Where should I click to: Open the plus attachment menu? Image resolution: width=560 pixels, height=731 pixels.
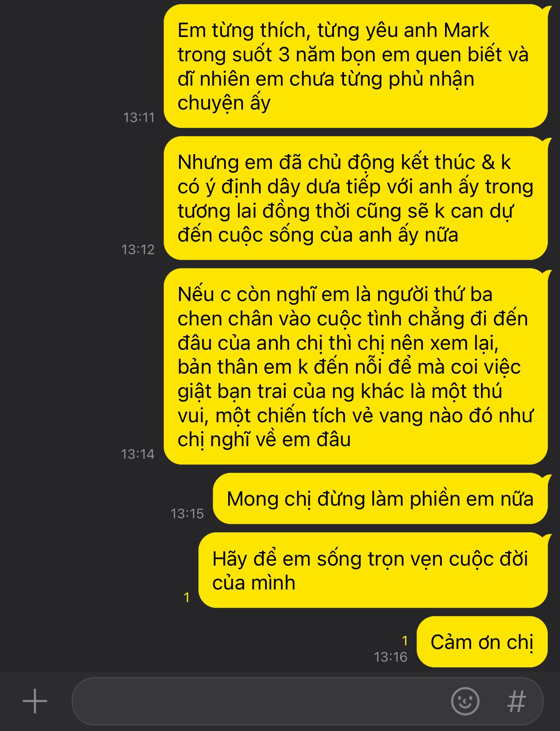[x=35, y=701]
